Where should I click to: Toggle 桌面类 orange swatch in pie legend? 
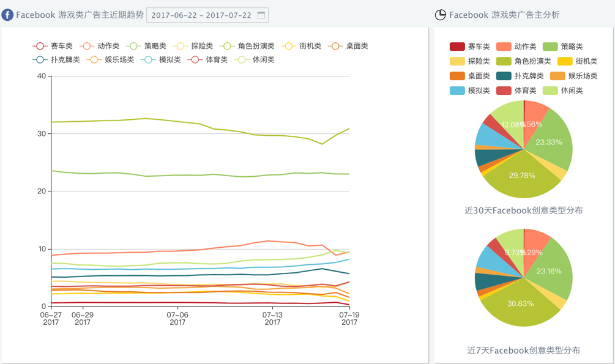[x=457, y=76]
